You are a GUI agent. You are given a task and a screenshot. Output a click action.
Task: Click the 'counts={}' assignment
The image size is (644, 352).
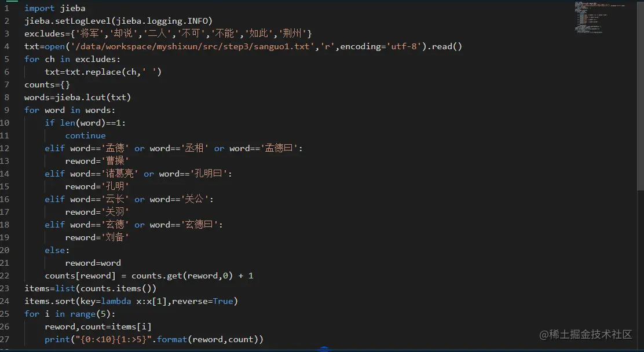(x=47, y=85)
